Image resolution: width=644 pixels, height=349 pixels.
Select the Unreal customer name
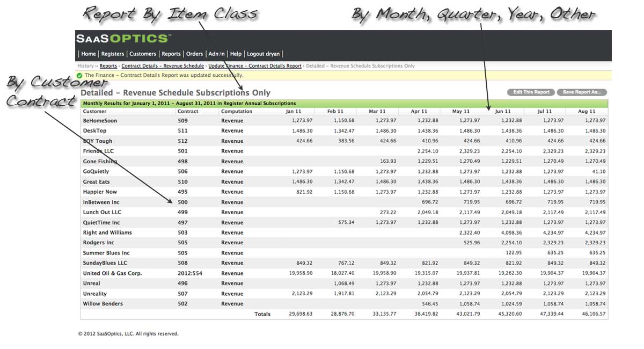coord(91,284)
